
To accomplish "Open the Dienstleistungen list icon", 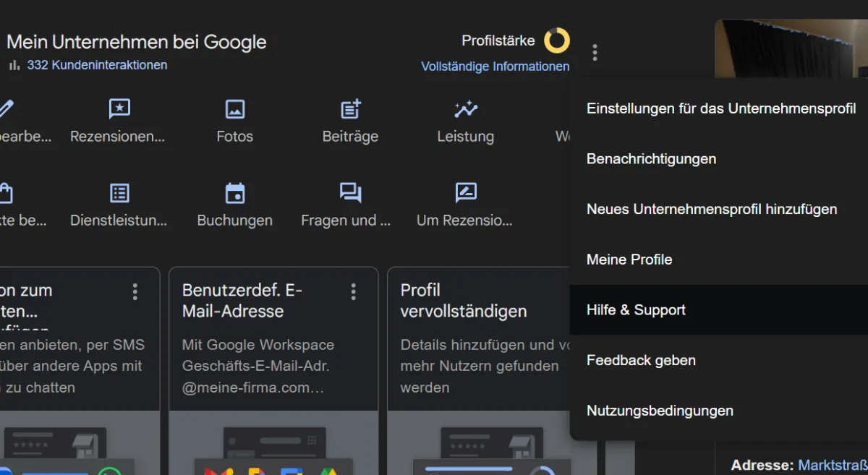I will [x=119, y=193].
